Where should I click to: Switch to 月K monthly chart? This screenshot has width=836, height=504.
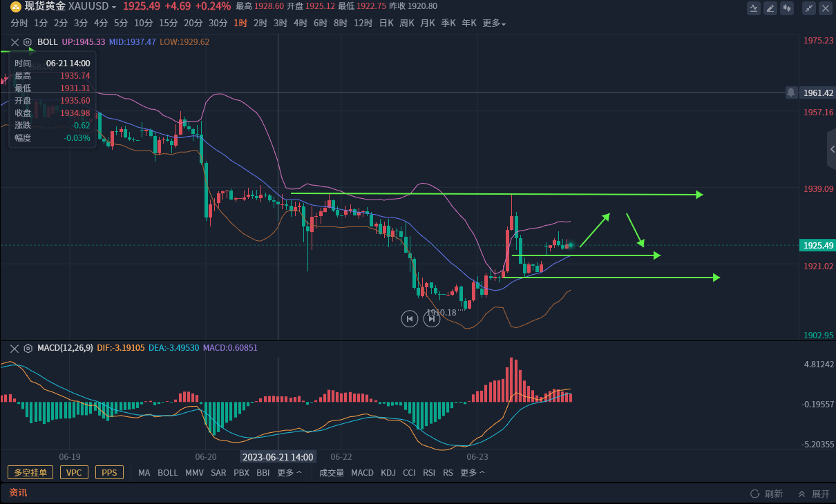428,23
